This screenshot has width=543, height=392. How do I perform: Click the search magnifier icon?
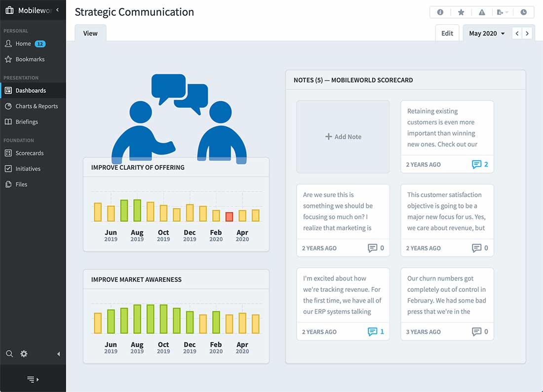pyautogui.click(x=9, y=353)
